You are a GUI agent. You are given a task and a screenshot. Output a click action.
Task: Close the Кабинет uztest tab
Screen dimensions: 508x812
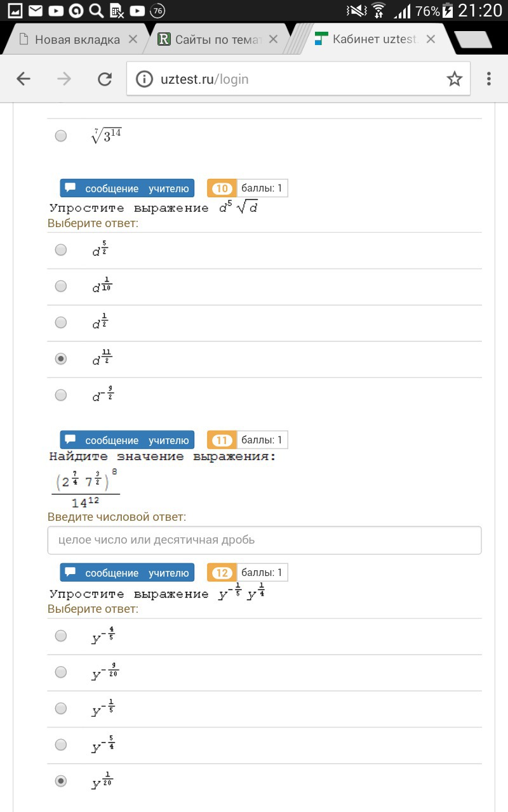(431, 39)
